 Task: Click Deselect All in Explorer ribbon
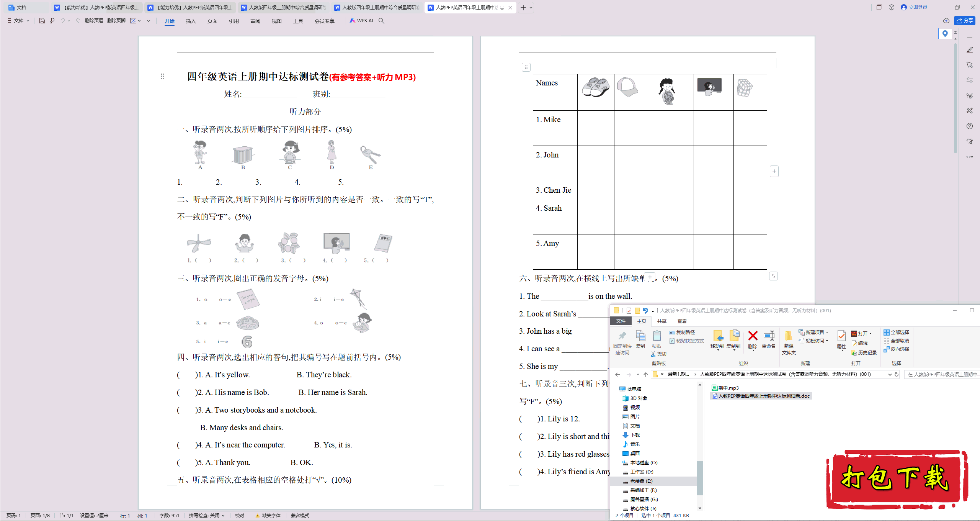coord(896,341)
